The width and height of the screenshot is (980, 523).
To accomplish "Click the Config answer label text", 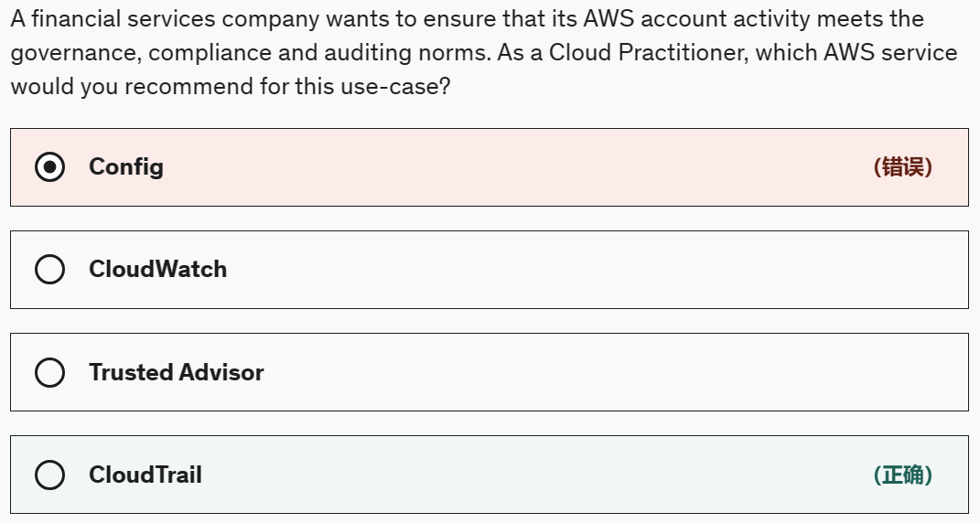I will [126, 167].
